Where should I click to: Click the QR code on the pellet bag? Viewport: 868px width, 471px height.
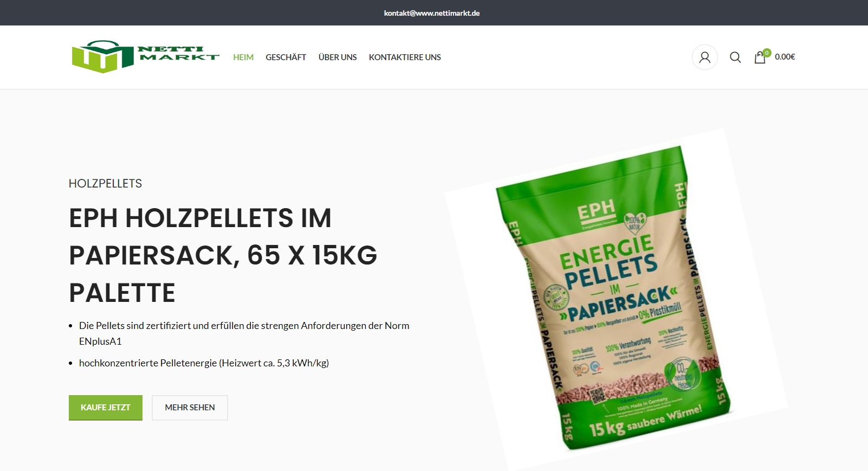pyautogui.click(x=598, y=395)
